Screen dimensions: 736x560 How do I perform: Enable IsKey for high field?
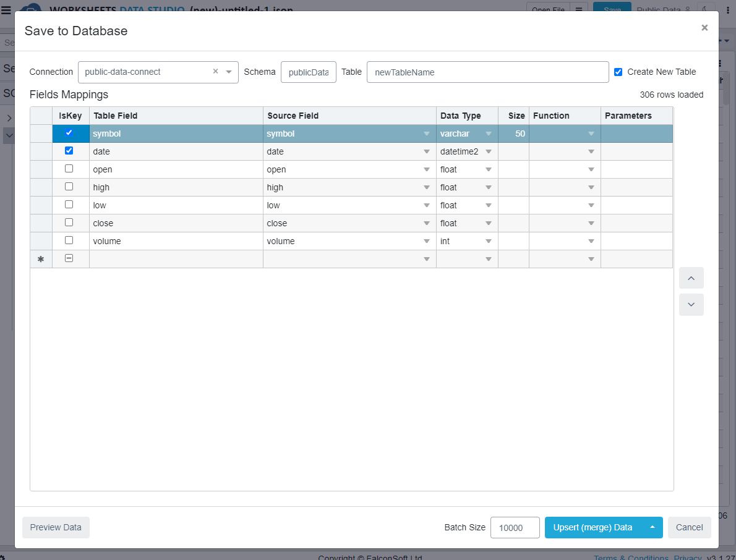69,186
